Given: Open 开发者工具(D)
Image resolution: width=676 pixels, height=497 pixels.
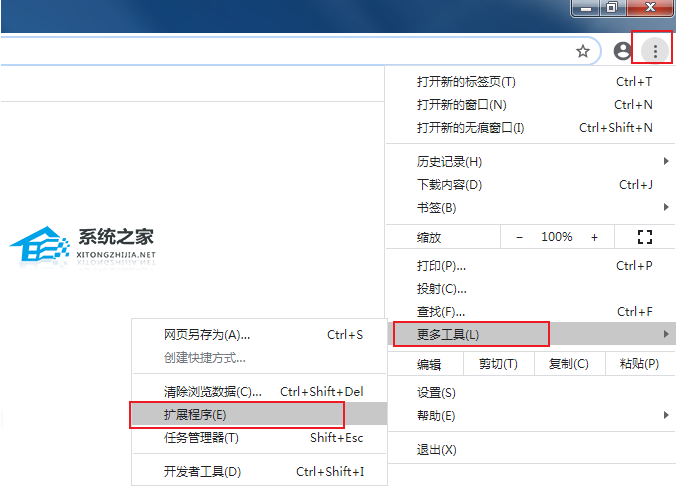Looking at the screenshot, I should click(x=260, y=472).
